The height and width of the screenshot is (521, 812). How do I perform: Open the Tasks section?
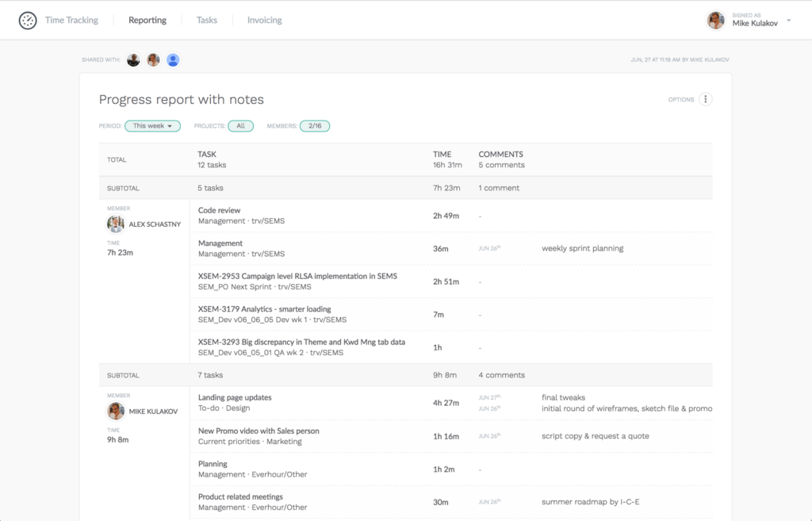pyautogui.click(x=206, y=20)
